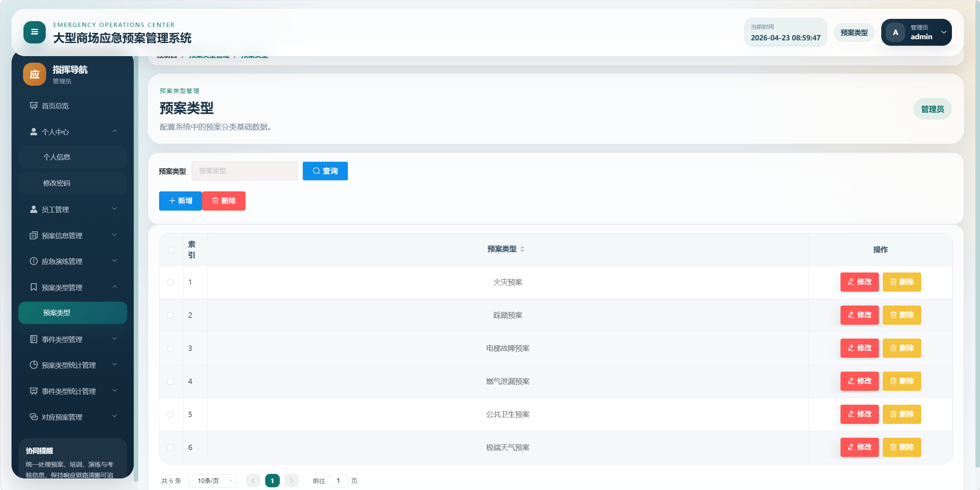Click the right vertical page scrollbar
The width and height of the screenshot is (980, 490).
pos(977,231)
